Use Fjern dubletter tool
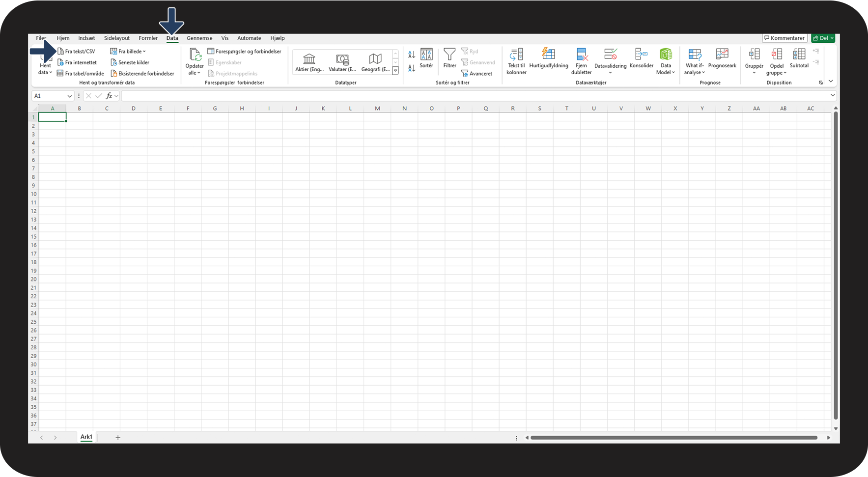Image resolution: width=868 pixels, height=477 pixels. coord(582,61)
